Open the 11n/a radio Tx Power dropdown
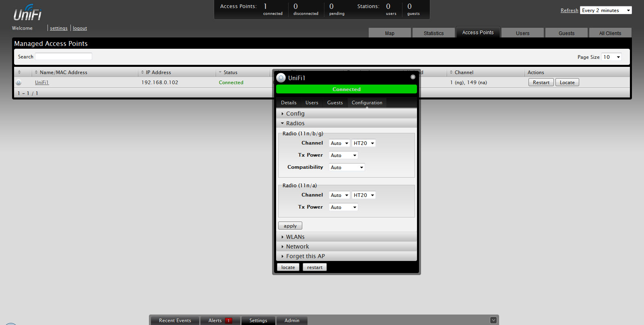The width and height of the screenshot is (644, 325). tap(343, 207)
